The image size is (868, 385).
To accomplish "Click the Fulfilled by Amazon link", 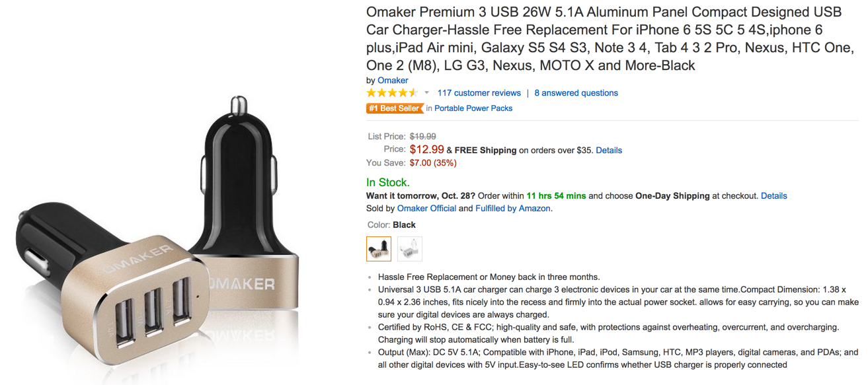I will click(512, 208).
